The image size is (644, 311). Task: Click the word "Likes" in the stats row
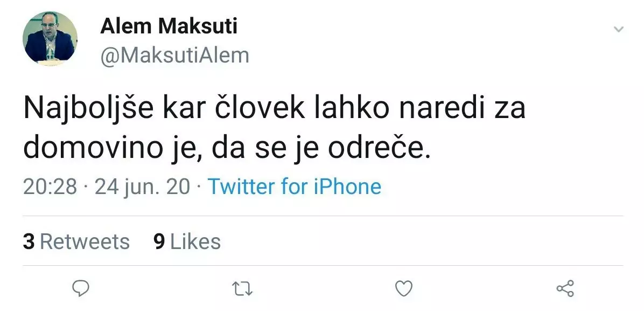click(x=195, y=242)
